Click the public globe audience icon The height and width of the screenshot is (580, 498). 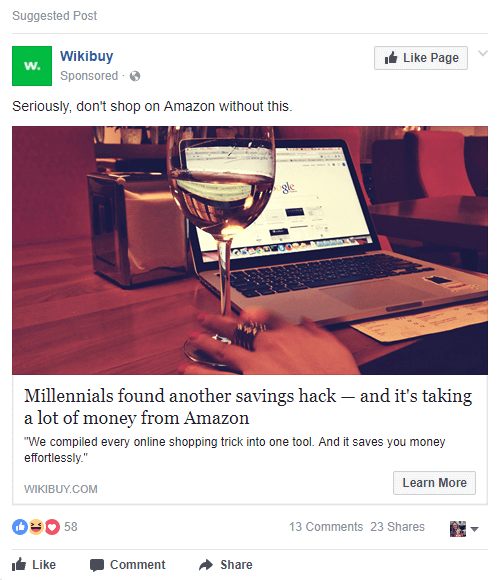click(x=135, y=76)
